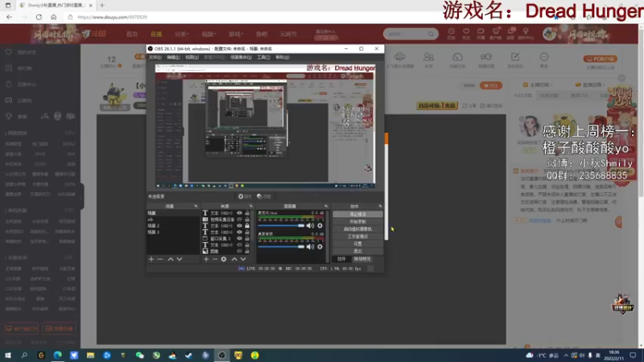Expand 分类 dropdown in Douyu navigation
The image size is (644, 362).
[x=182, y=34]
